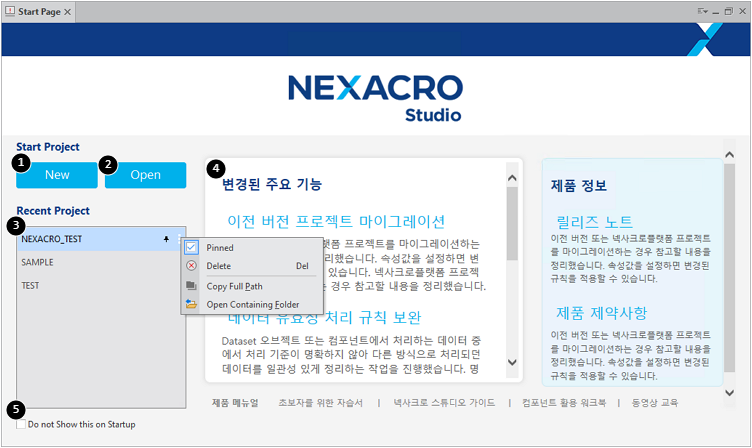
Task: Click the Copy Full Path icon
Action: [191, 286]
